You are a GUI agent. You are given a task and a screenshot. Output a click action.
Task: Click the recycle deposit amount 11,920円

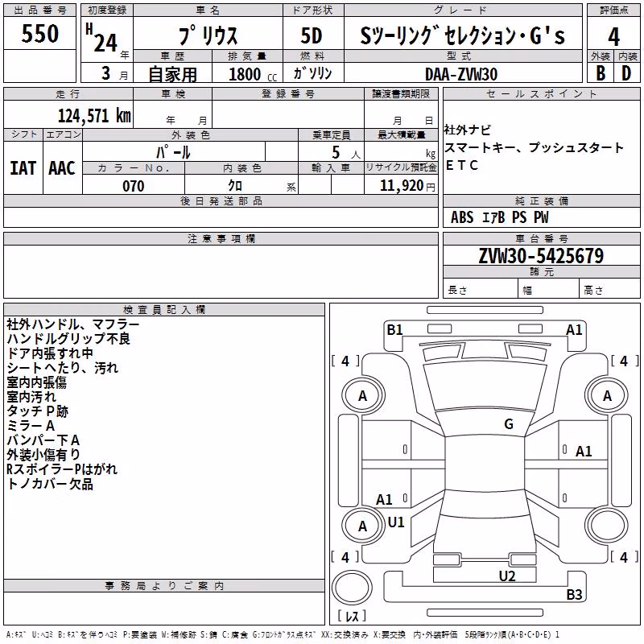pyautogui.click(x=407, y=186)
